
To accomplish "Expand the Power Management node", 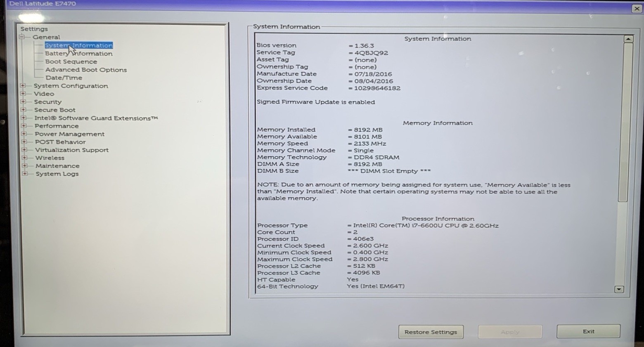I will click(24, 134).
